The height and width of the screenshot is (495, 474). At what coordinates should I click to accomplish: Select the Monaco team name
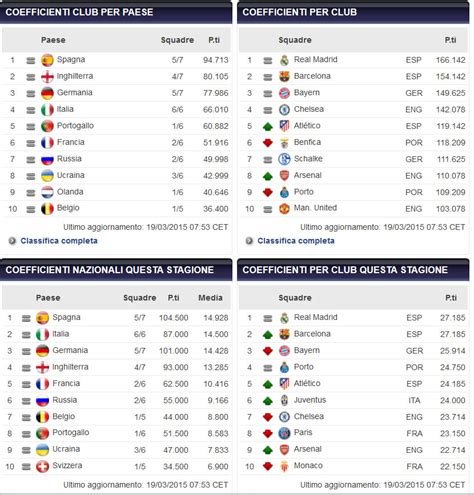click(308, 466)
